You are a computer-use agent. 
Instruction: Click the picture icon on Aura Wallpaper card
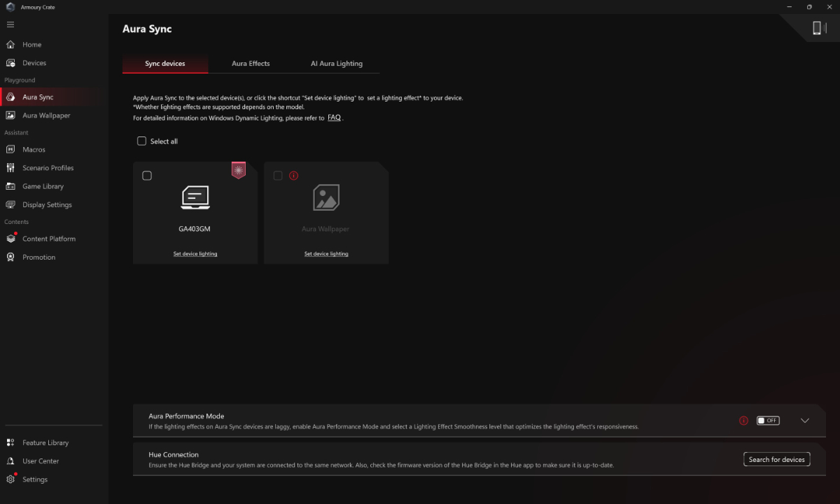(326, 198)
